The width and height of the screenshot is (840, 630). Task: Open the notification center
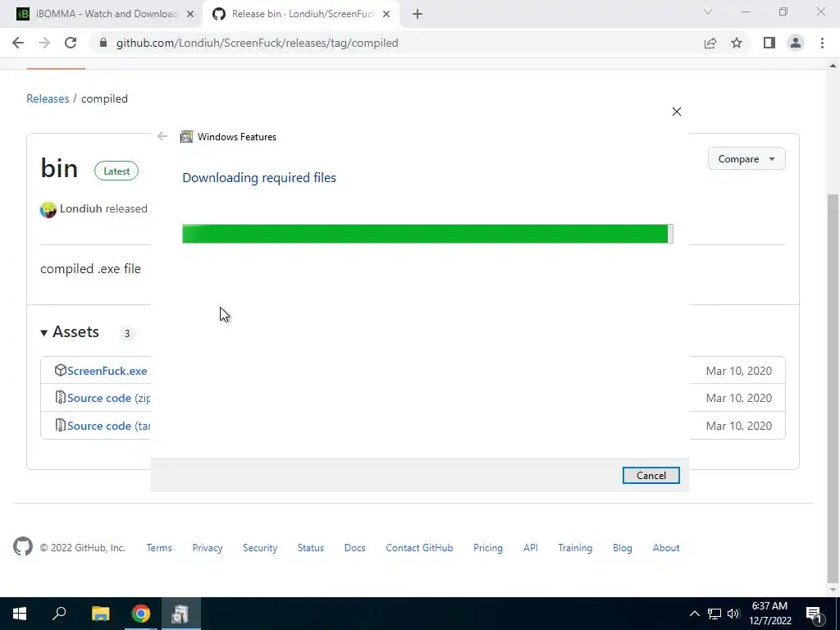point(814,614)
